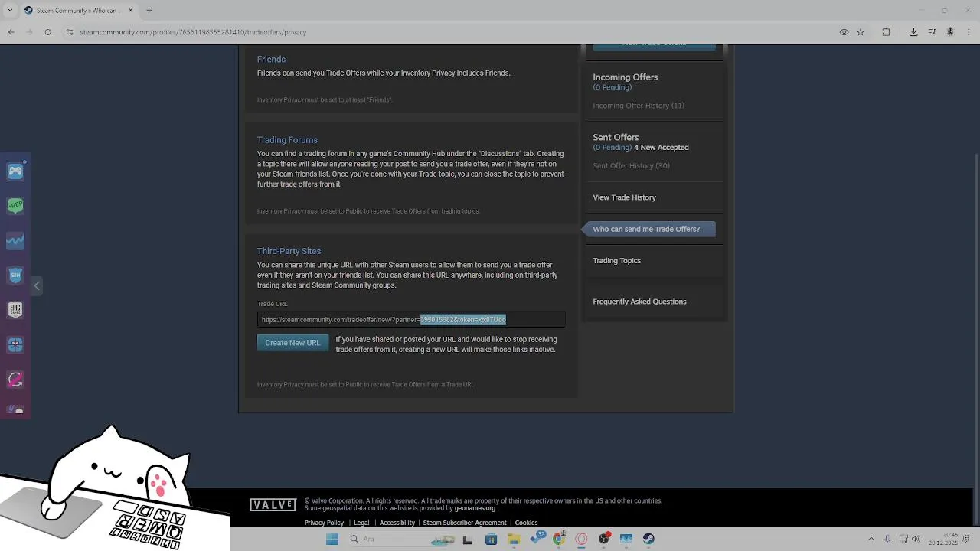The width and height of the screenshot is (980, 551).
Task: Click the volume tray icon
Action: click(x=916, y=539)
